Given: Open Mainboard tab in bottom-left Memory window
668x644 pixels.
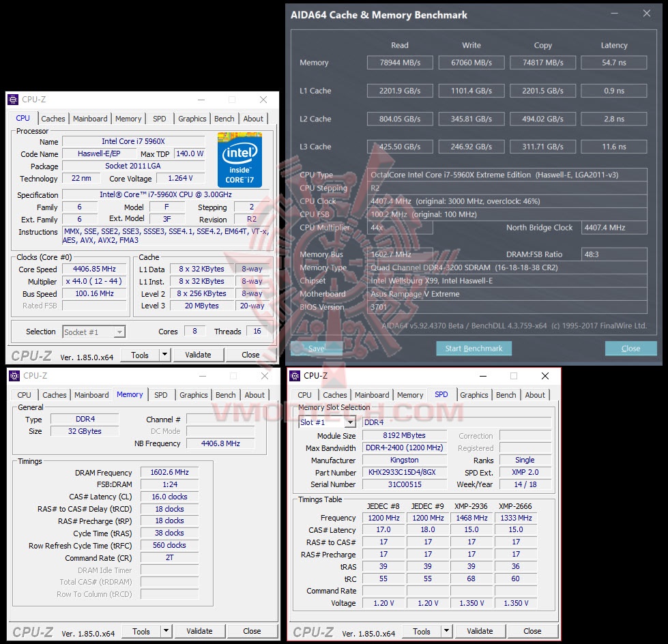Looking at the screenshot, I should [x=91, y=395].
